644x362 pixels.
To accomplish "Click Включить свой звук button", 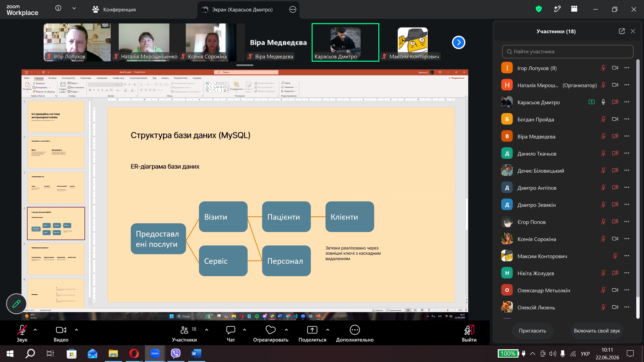I will coord(597,331).
